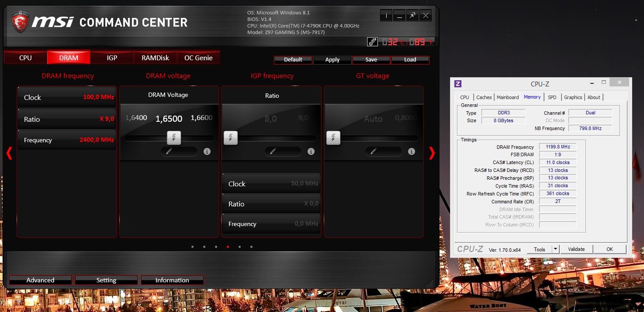Switch to the CPU tab in Command Center
Screen dimensions: 644x312
(25, 58)
